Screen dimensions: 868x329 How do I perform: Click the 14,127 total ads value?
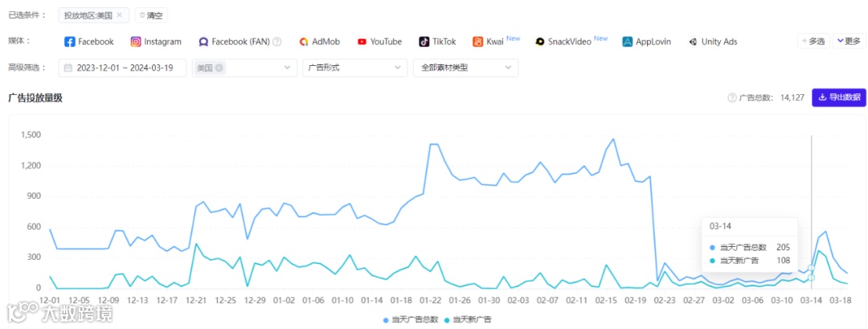click(x=792, y=97)
